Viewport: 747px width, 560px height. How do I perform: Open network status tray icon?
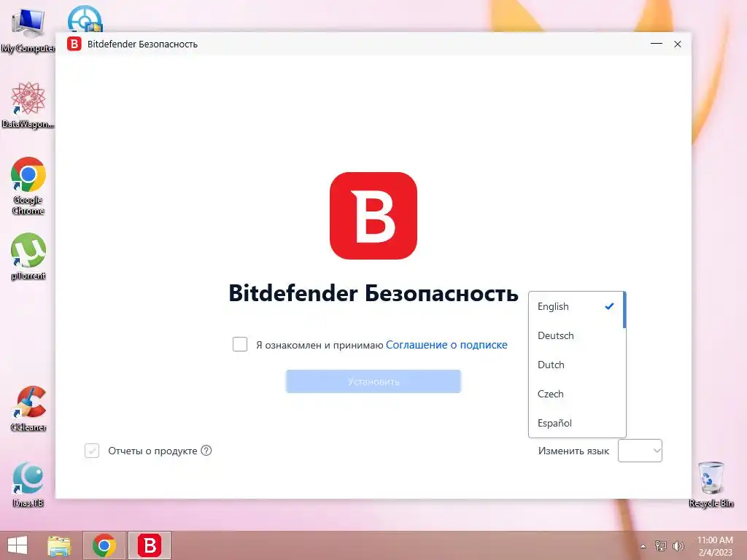pyautogui.click(x=660, y=546)
